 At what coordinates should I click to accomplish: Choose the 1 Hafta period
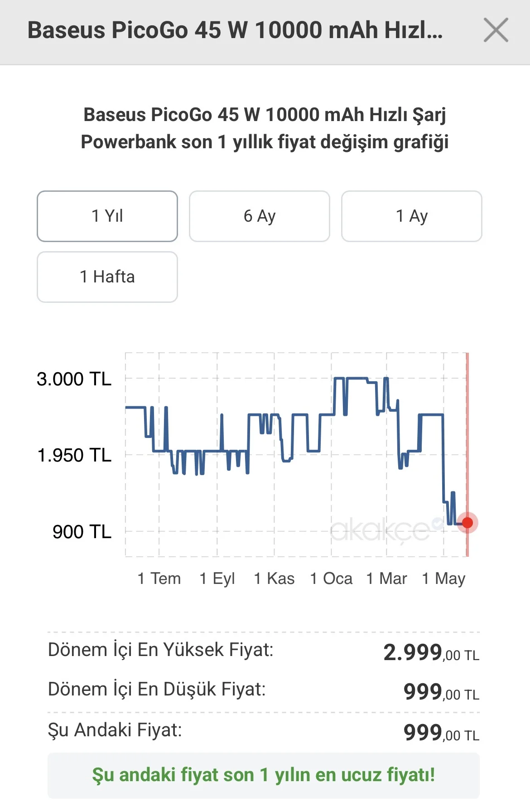point(107,277)
